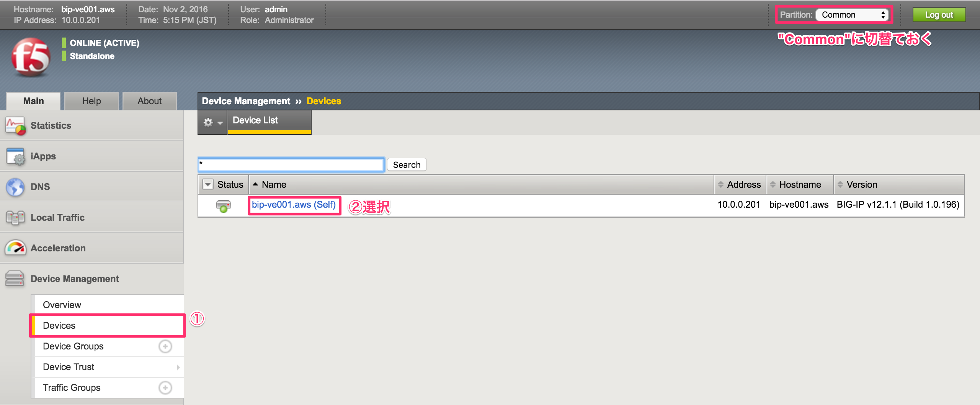980x405 pixels.
Task: Open the Device Management section
Action: pyautogui.click(x=75, y=279)
